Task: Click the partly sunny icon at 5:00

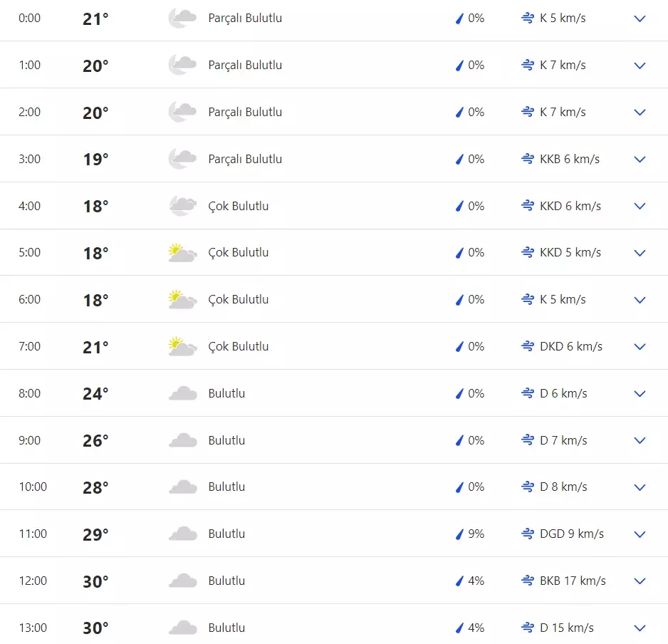Action: pos(182,253)
